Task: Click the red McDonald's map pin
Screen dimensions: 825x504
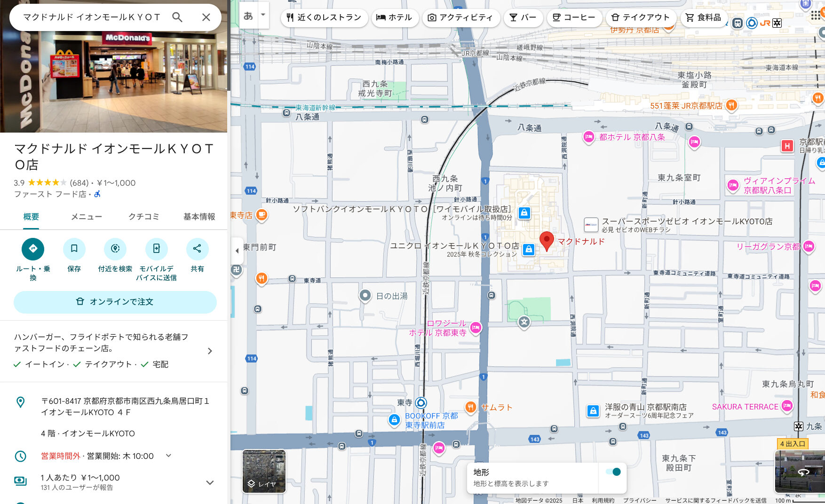Action: click(x=546, y=241)
